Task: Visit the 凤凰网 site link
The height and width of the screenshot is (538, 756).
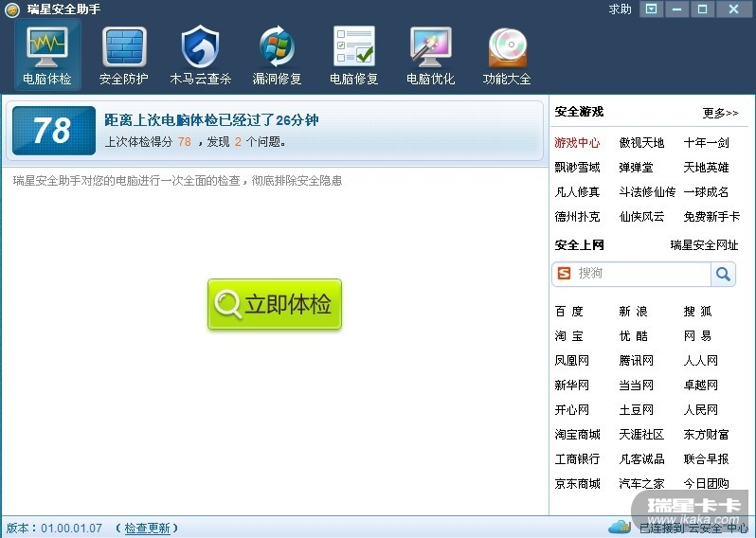Action: tap(572, 361)
